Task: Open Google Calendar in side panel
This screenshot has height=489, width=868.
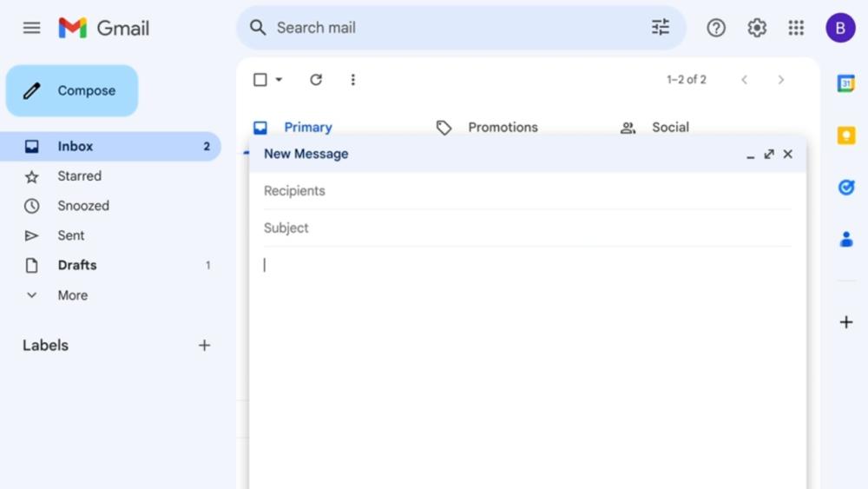Action: click(846, 83)
